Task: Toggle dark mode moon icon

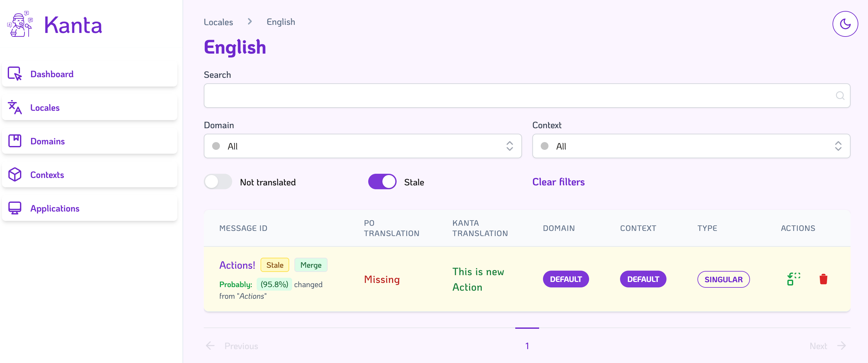Action: 845,24
